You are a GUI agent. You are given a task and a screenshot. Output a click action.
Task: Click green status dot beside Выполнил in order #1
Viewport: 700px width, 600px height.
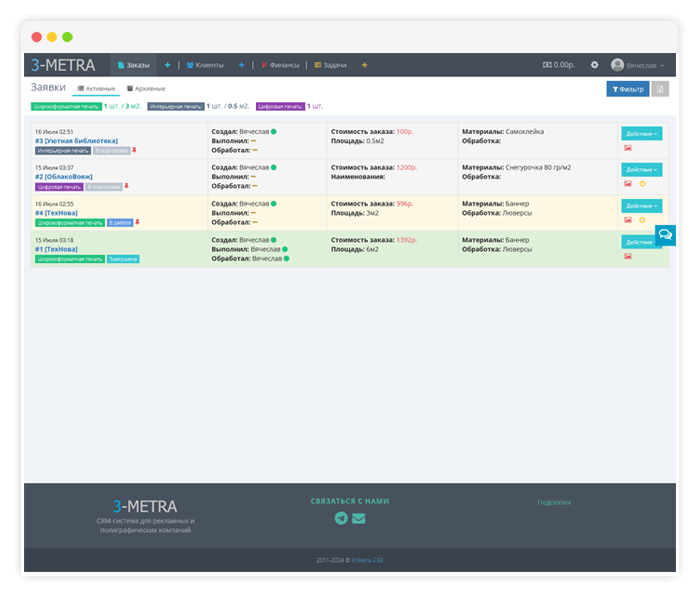pyautogui.click(x=285, y=249)
